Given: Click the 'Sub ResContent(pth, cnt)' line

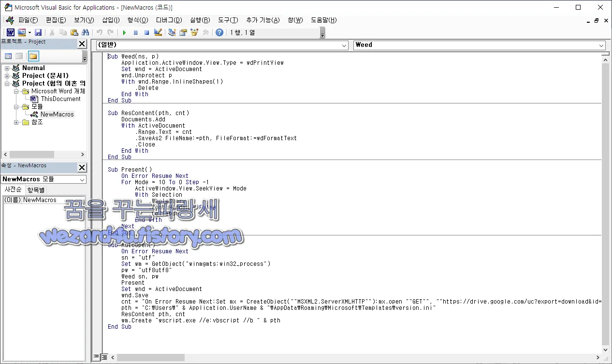Looking at the screenshot, I should click(x=148, y=113).
